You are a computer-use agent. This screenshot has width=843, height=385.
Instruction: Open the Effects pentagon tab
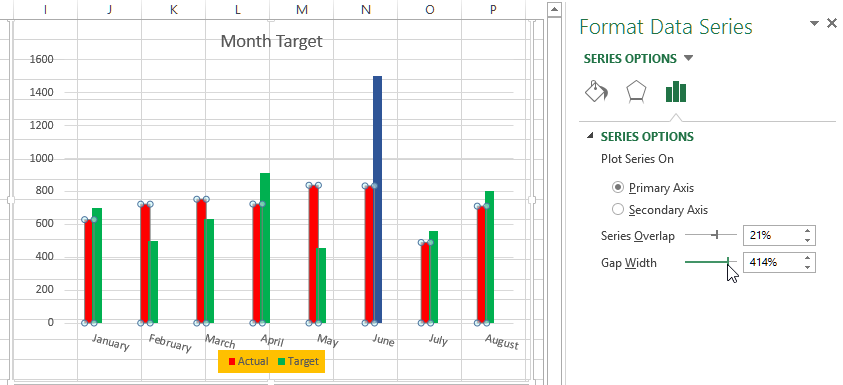[x=636, y=92]
